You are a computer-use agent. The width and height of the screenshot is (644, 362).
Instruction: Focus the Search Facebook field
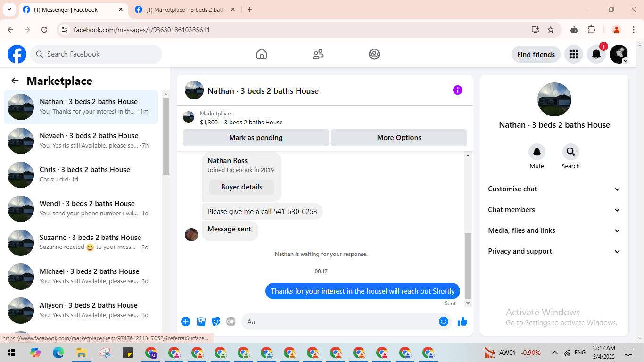click(96, 54)
